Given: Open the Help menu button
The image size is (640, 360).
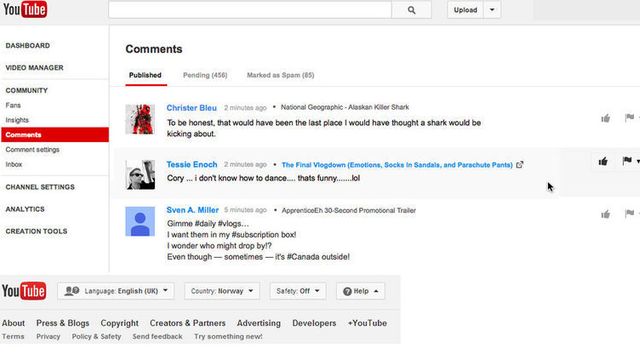Looking at the screenshot, I should tap(360, 291).
